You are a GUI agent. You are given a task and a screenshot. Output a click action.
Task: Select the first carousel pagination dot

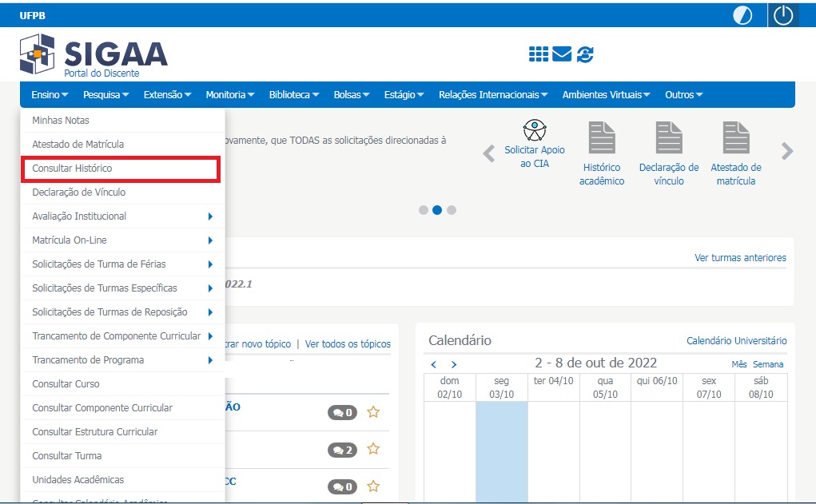[x=423, y=210]
